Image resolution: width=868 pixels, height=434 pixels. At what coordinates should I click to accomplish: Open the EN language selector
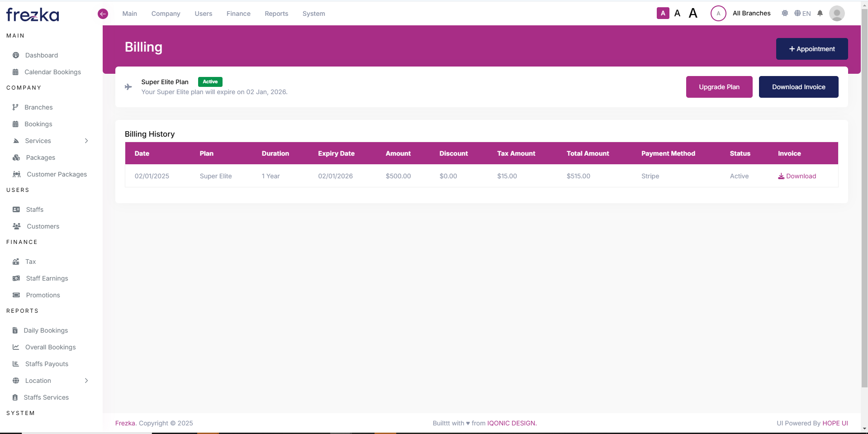803,13
